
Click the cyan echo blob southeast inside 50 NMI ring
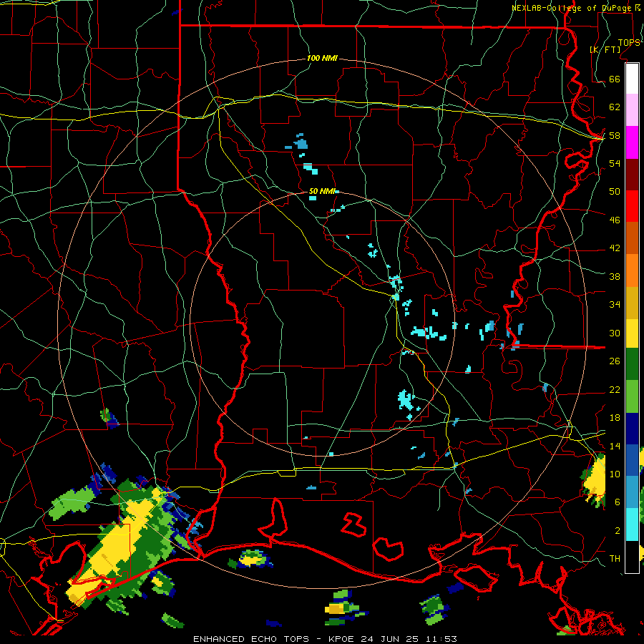[x=406, y=399]
